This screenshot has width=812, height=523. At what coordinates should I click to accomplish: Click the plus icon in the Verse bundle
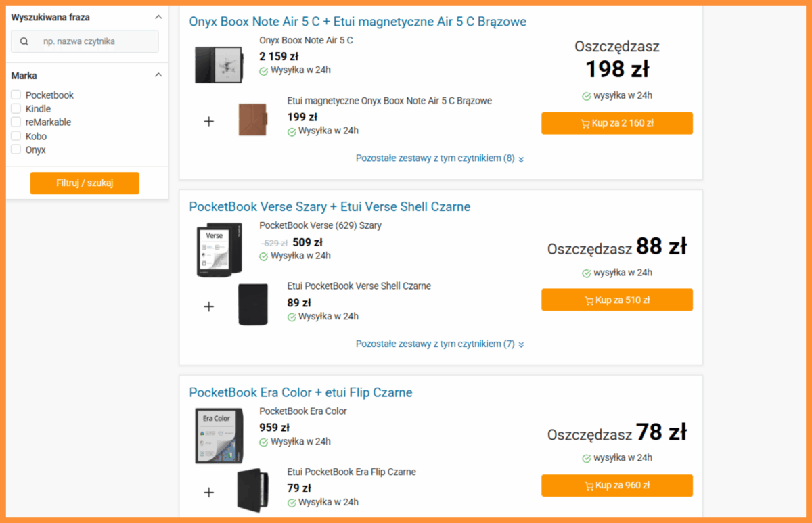[x=208, y=306]
